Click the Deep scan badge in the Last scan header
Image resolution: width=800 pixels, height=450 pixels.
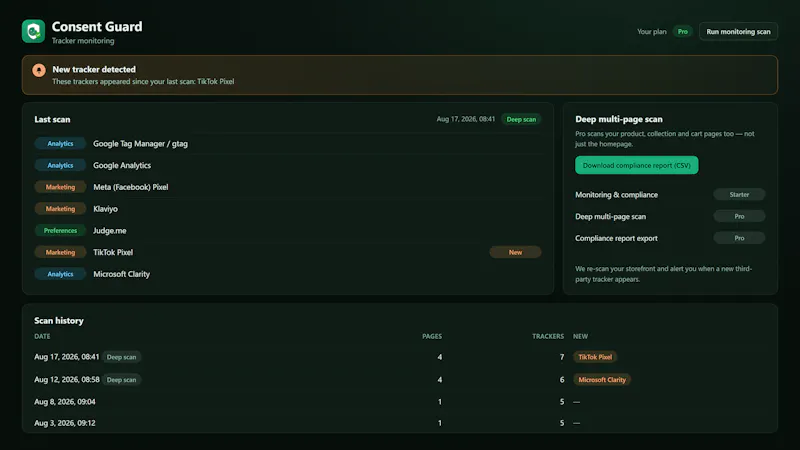(x=521, y=119)
